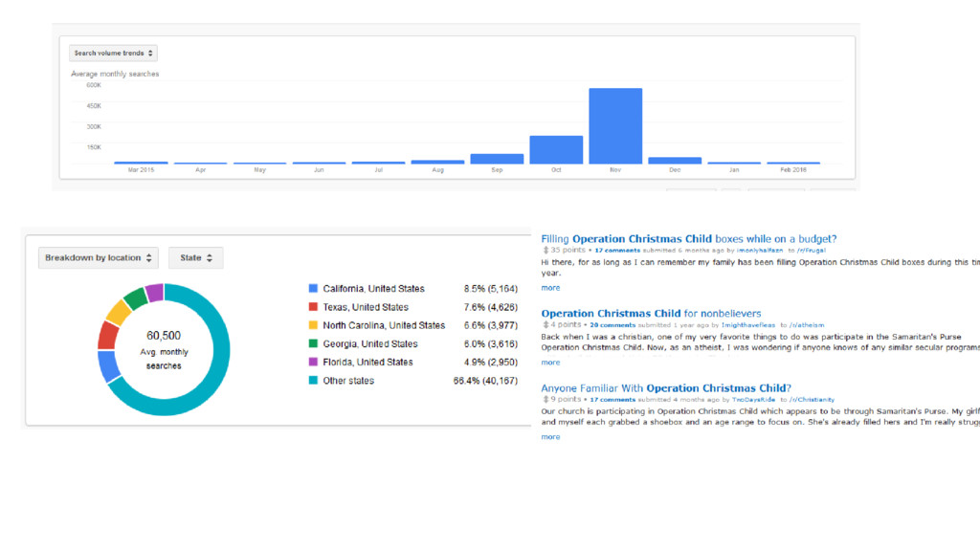The image size is (980, 551).
Task: Click the September bar in the chart
Action: click(497, 159)
